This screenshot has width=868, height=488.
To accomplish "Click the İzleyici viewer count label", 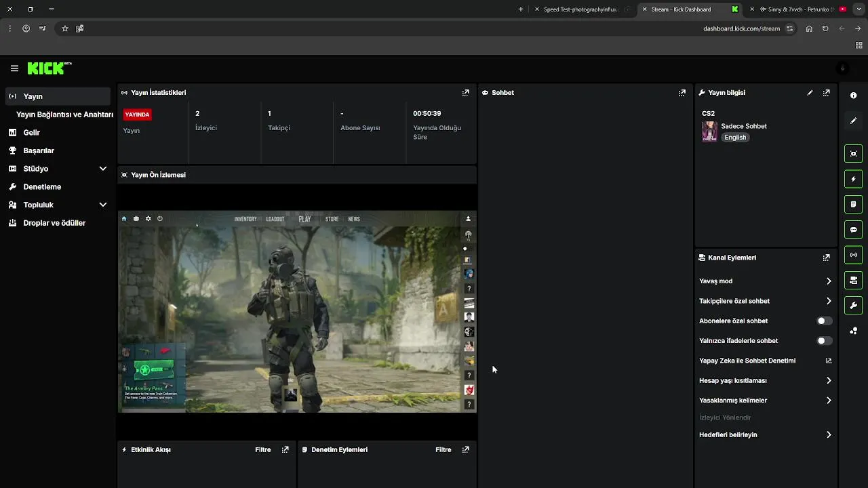I will [206, 128].
